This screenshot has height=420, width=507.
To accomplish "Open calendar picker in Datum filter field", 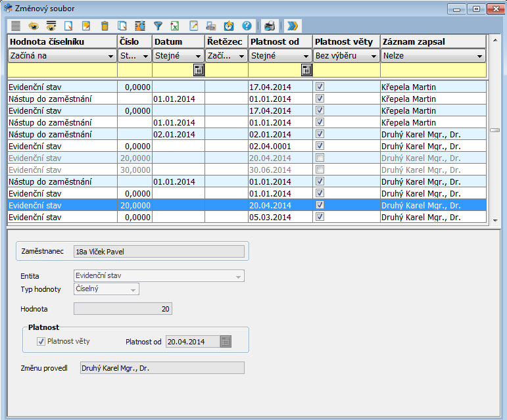I will point(198,70).
